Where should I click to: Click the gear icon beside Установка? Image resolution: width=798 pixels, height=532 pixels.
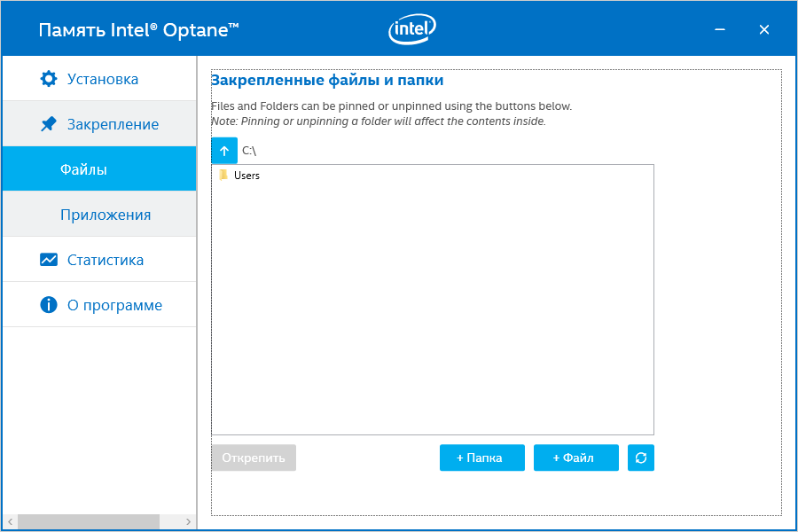tap(49, 79)
